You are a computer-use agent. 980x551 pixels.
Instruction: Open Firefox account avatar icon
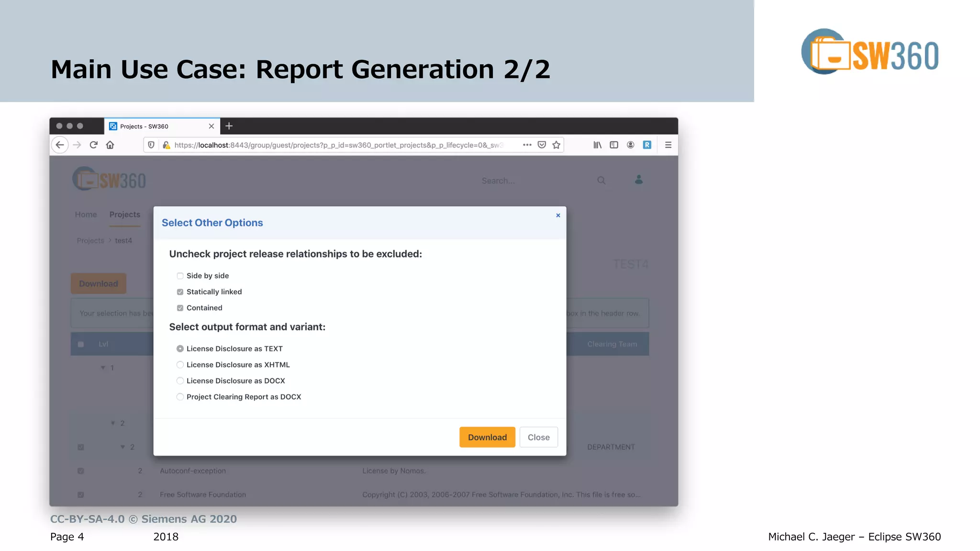click(x=630, y=145)
